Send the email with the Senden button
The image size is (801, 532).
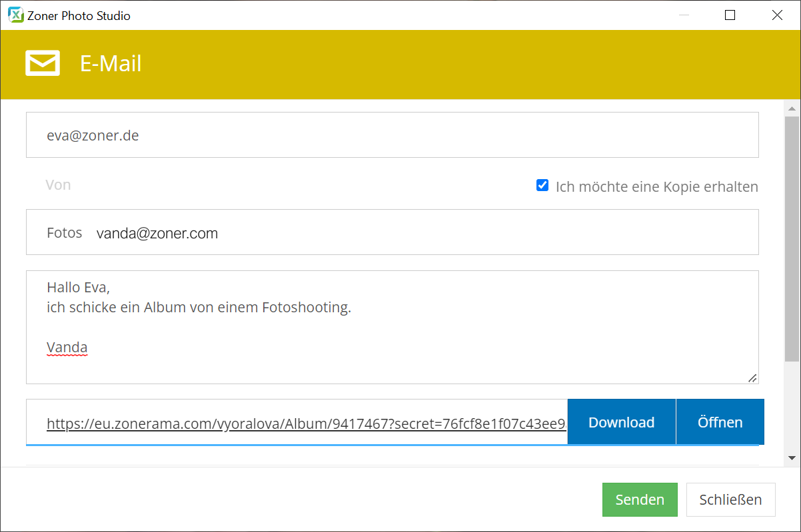(640, 500)
